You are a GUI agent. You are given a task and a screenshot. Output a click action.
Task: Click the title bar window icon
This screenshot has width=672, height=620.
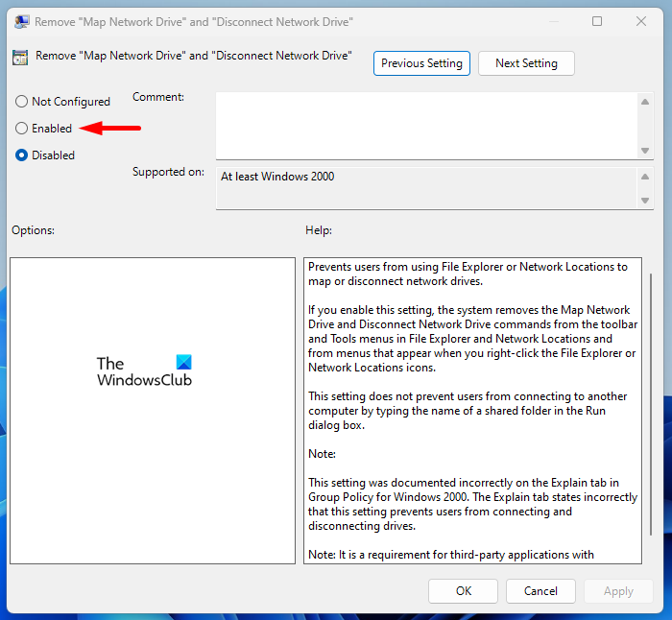click(21, 21)
